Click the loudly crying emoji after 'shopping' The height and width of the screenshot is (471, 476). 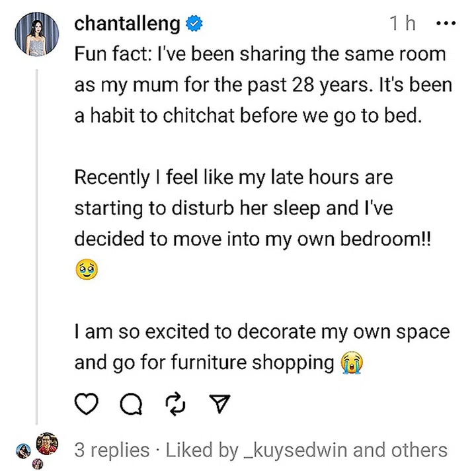tap(352, 362)
